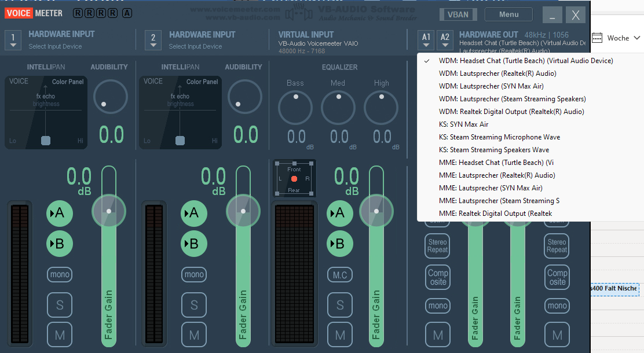
Task: Open Hardware Input 1 device selector
Action: pyautogui.click(x=13, y=41)
